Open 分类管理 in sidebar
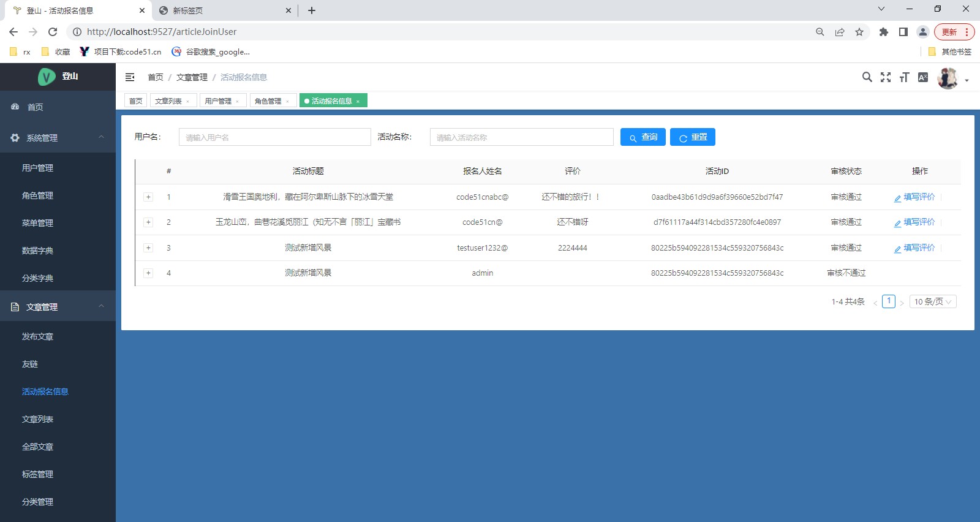Viewport: 980px width, 522px height. pyautogui.click(x=58, y=502)
